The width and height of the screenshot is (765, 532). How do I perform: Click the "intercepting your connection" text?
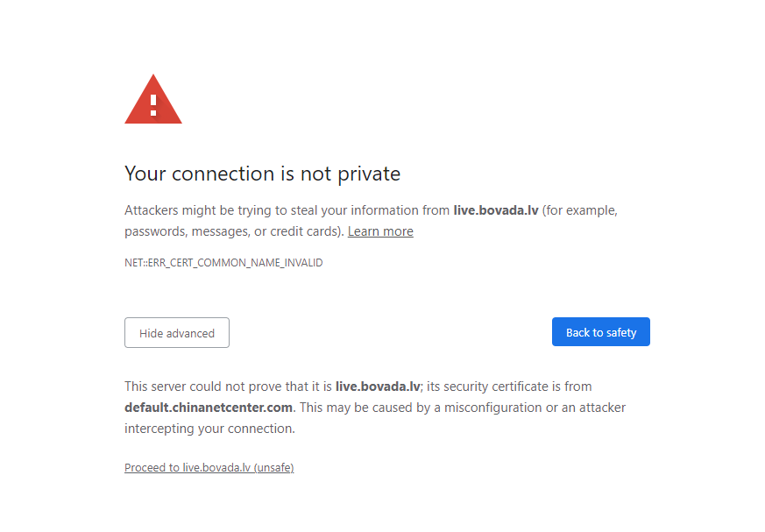tap(209, 429)
